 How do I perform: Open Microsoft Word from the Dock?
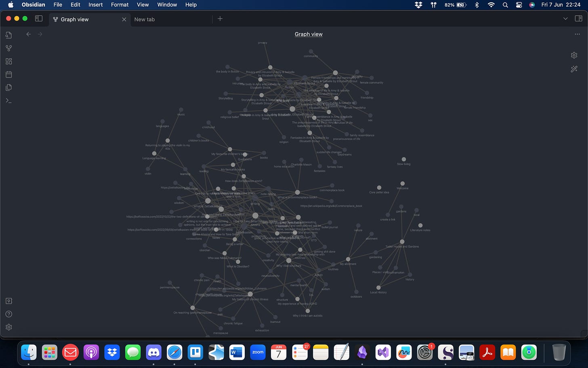click(x=237, y=352)
